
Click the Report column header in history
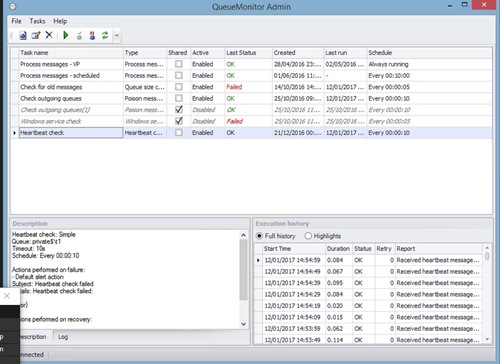(x=439, y=249)
